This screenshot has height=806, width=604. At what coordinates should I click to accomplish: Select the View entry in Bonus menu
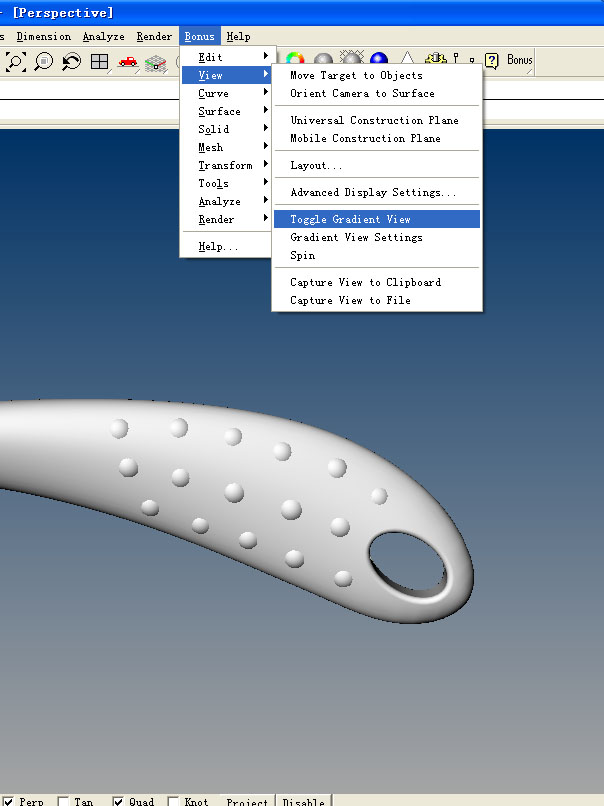(226, 75)
